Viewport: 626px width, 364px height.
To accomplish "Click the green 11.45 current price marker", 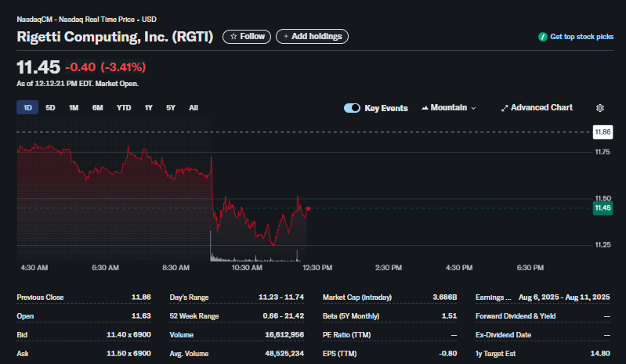I will pos(602,208).
